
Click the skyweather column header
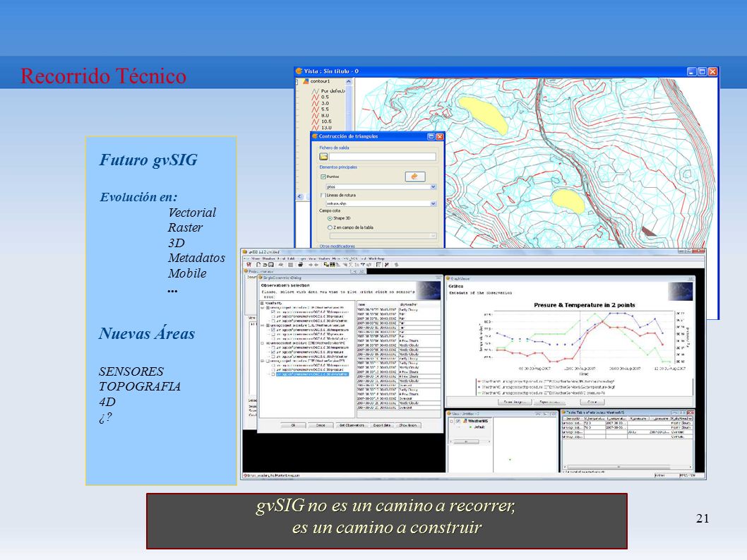(x=419, y=304)
